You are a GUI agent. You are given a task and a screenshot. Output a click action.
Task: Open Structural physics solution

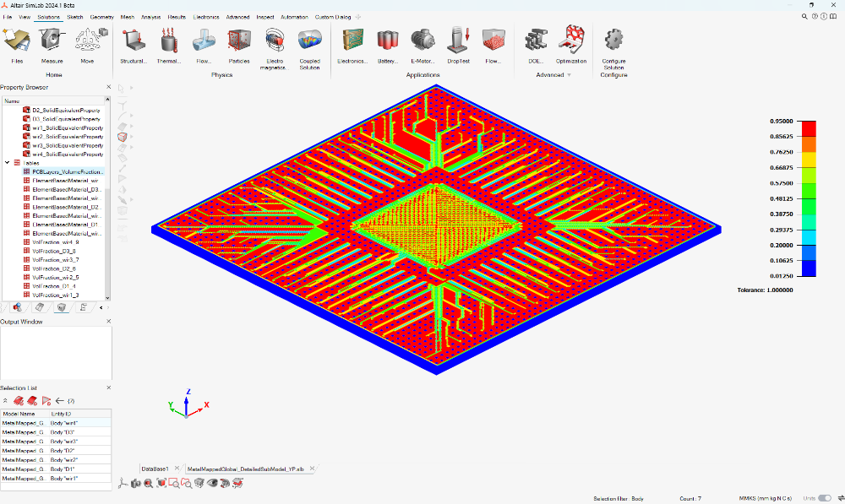[134, 46]
